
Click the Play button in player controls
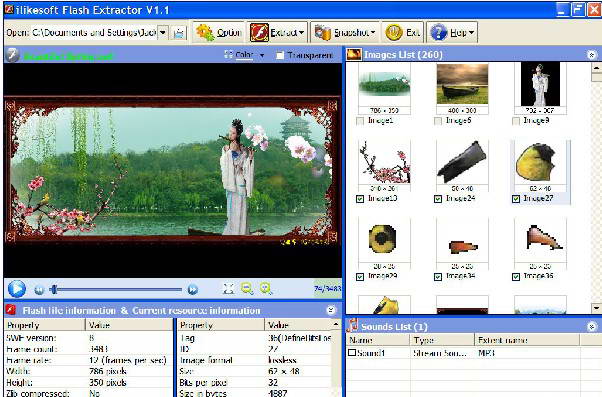[x=17, y=289]
